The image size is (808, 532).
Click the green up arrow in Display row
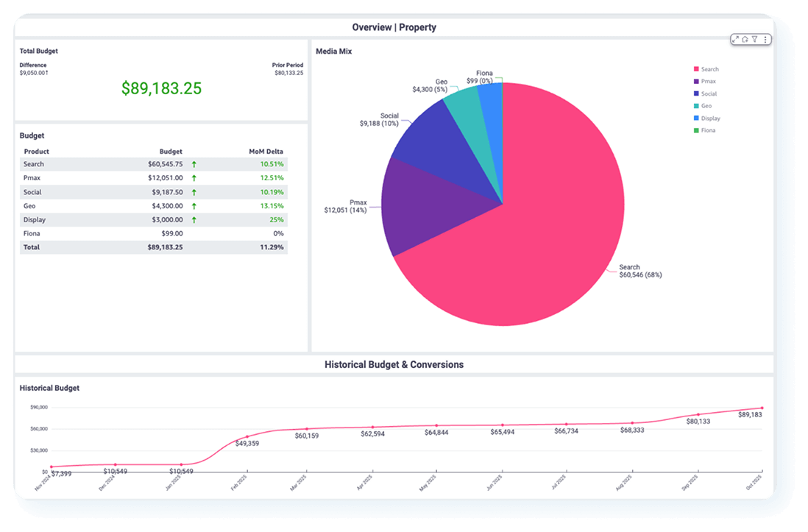[x=194, y=219]
